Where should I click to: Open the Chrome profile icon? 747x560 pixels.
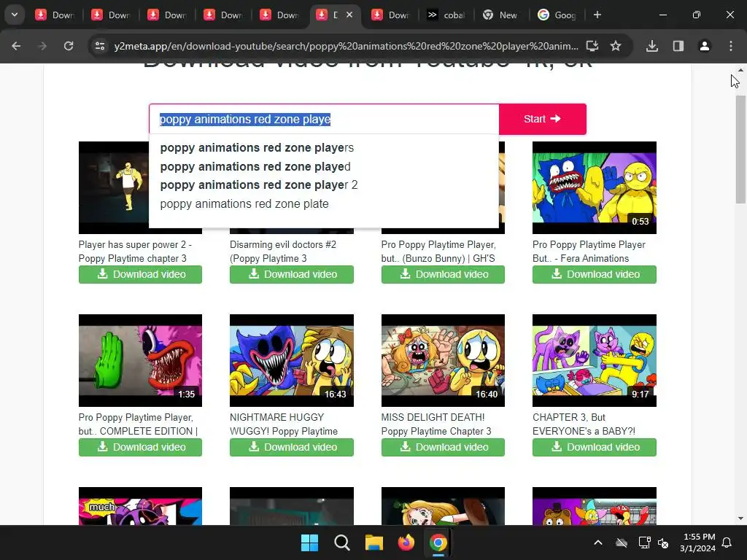click(704, 46)
